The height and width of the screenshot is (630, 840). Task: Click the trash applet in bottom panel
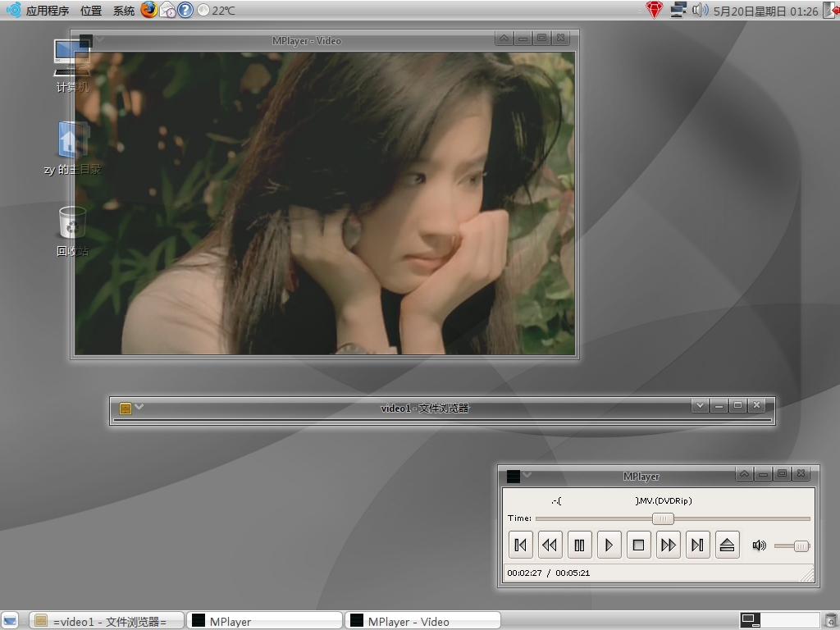[x=830, y=620]
